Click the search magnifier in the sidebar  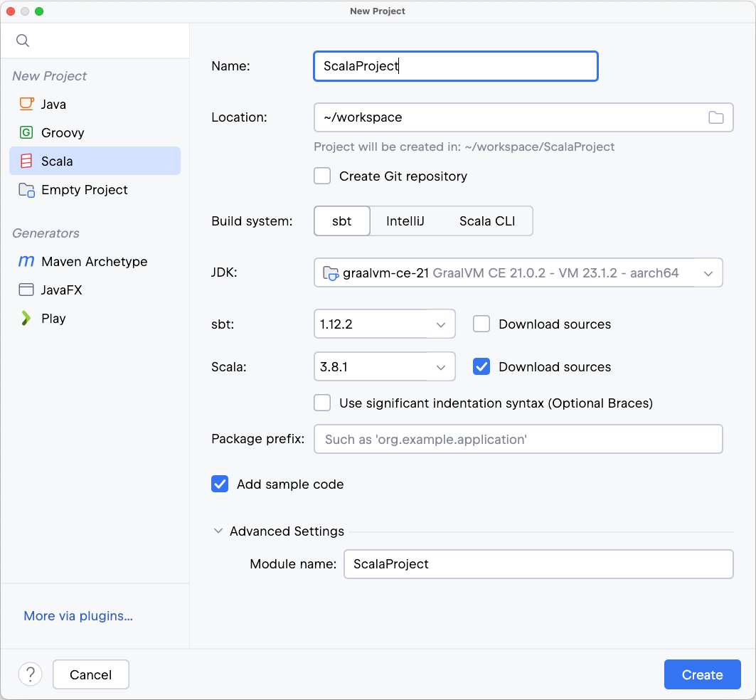click(22, 41)
